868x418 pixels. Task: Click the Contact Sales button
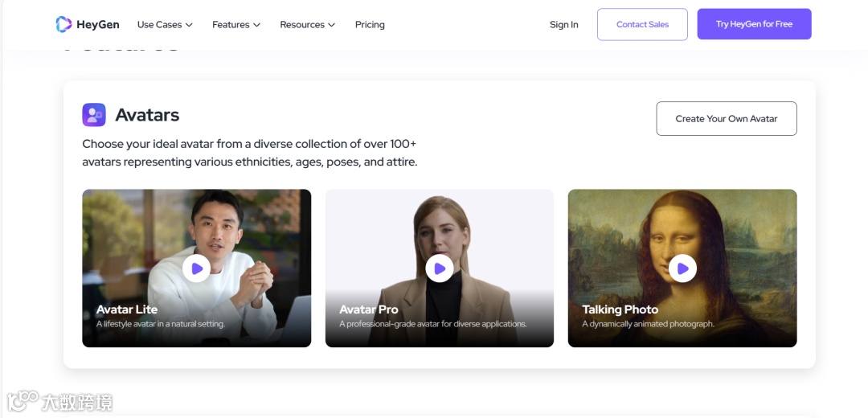point(642,24)
